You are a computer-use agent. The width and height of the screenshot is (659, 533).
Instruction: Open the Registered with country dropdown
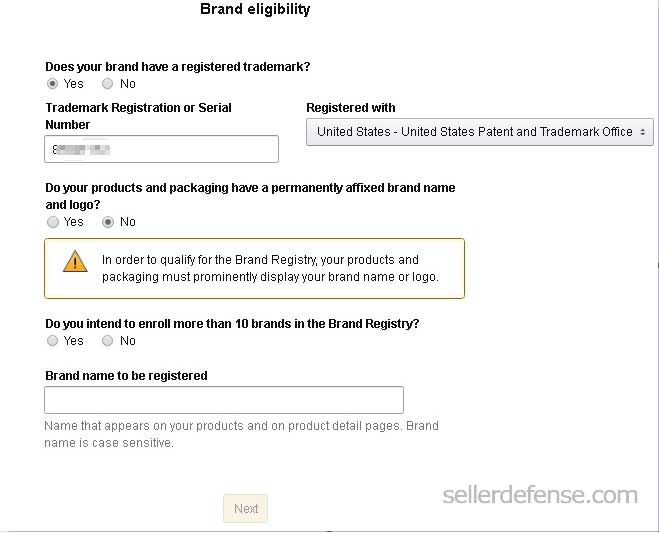480,132
